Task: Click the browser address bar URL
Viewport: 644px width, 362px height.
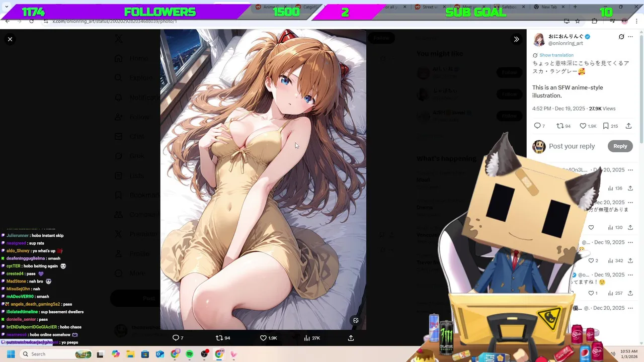Action: click(x=115, y=21)
